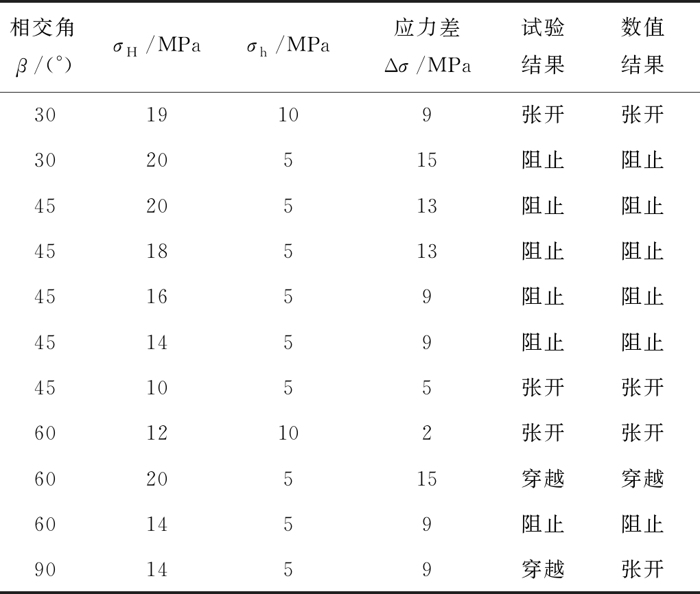Click 张开 test result in the σH 19 row
This screenshot has height=594, width=700.
[543, 115]
